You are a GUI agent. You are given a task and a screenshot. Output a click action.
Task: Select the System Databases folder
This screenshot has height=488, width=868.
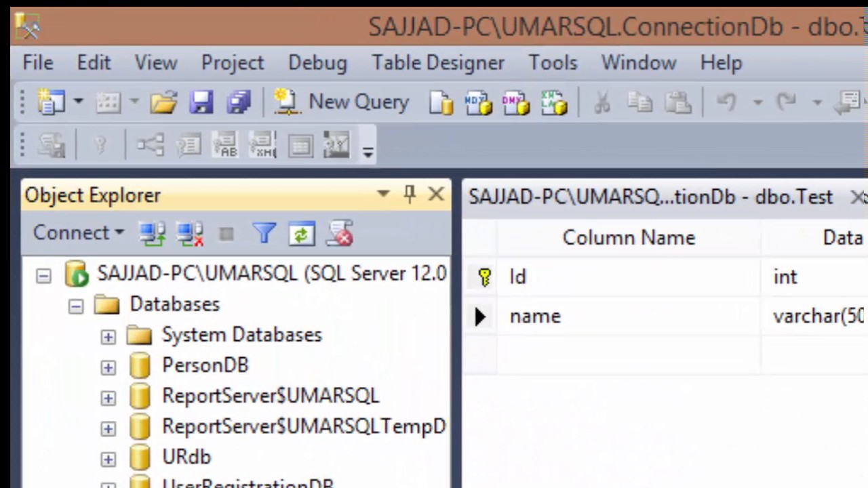pos(241,335)
